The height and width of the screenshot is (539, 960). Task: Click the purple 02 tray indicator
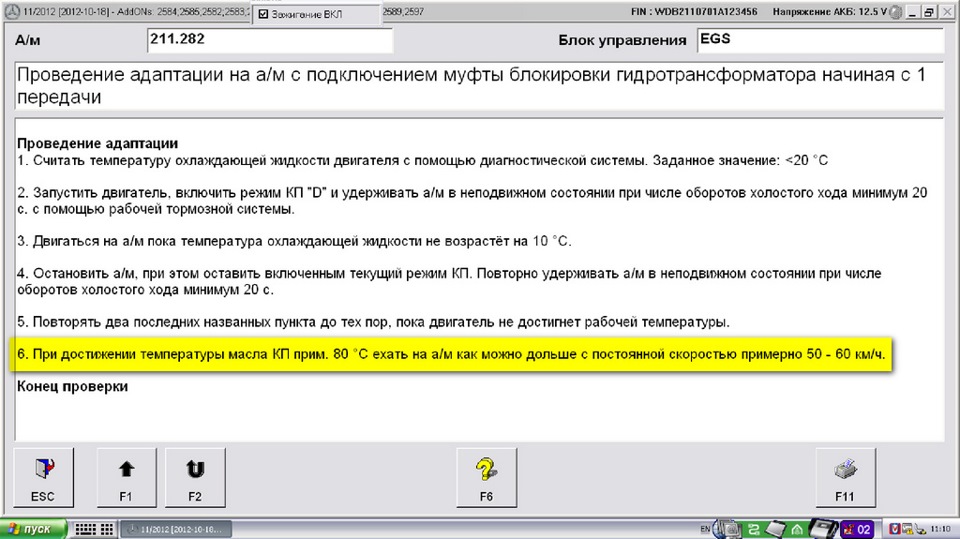(857, 529)
